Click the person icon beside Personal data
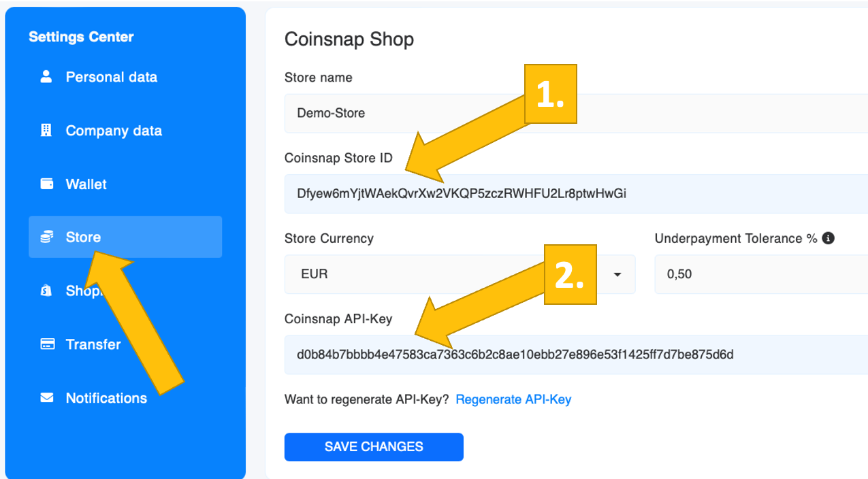The image size is (868, 479). pos(46,77)
